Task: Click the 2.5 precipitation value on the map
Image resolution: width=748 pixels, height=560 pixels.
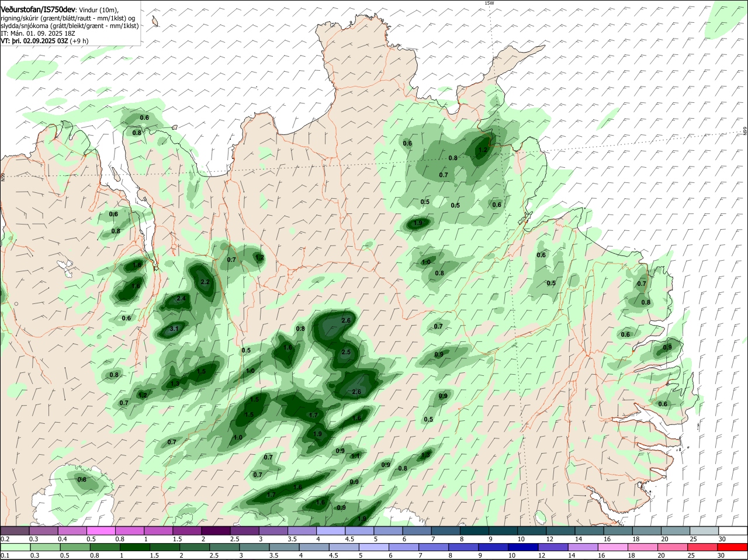Action: [346, 352]
